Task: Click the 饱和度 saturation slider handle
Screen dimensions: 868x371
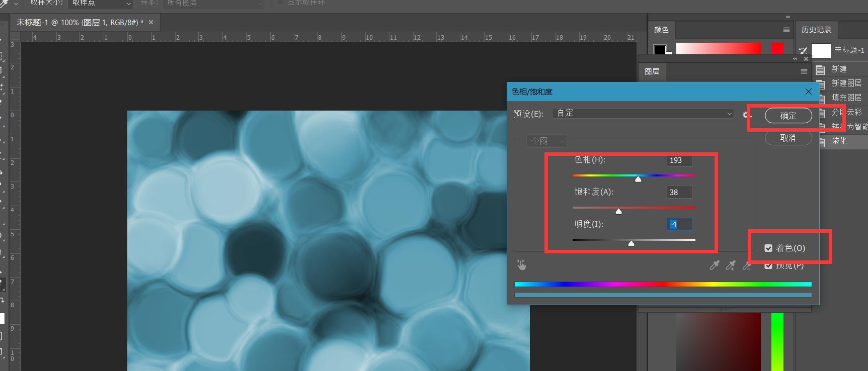Action: [x=619, y=211]
